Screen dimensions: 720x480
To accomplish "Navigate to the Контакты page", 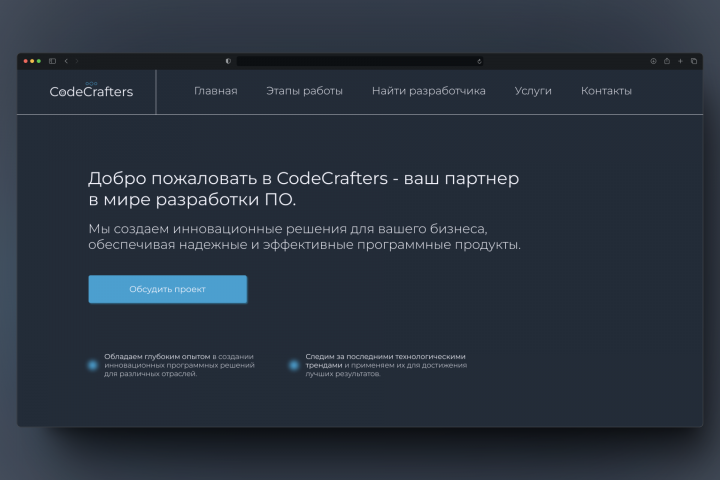I will 606,91.
